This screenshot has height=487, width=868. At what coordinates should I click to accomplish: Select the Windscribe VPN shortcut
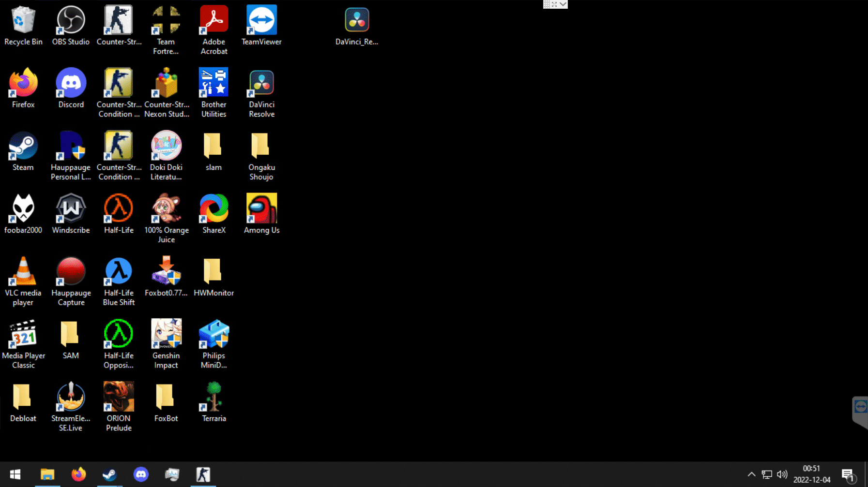click(71, 214)
